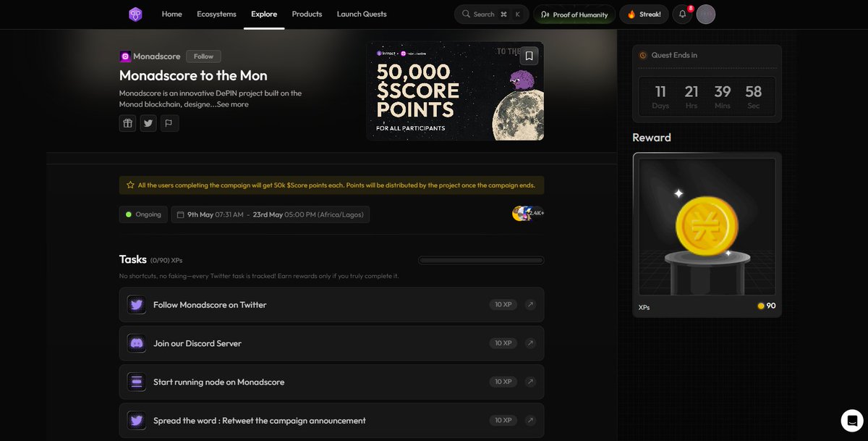Click Discord icon of Join Discord task
This screenshot has width=868, height=441.
(x=137, y=343)
